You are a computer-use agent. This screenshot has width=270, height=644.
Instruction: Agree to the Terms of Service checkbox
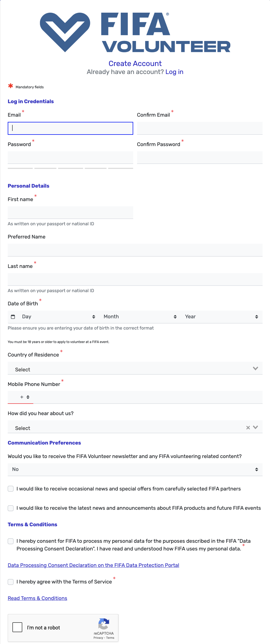click(11, 582)
